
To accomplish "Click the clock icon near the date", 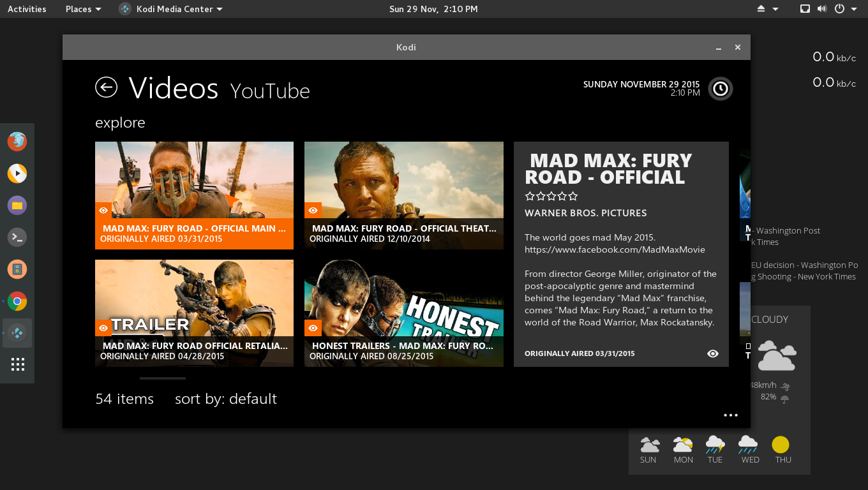I will [x=721, y=89].
